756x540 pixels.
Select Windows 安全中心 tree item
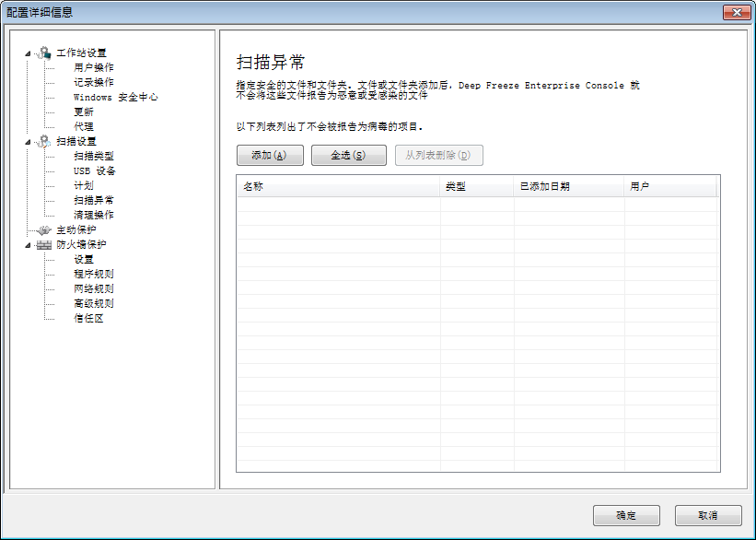pyautogui.click(x=115, y=97)
